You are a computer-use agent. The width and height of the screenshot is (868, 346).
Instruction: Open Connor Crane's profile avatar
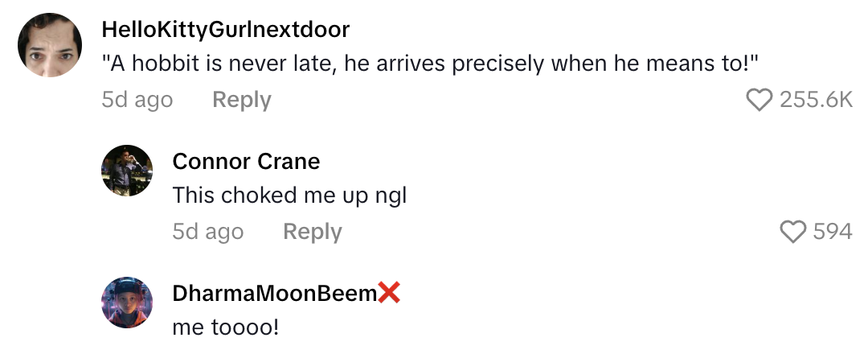click(x=127, y=171)
